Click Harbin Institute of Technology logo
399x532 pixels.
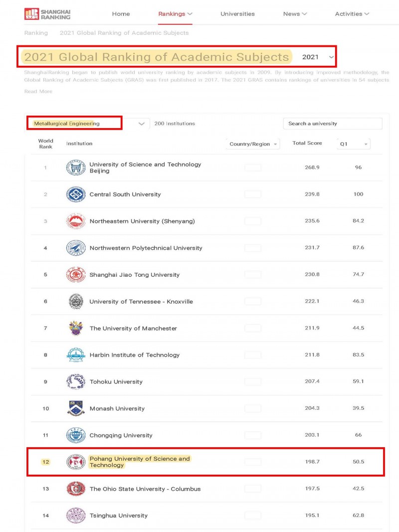click(76, 355)
